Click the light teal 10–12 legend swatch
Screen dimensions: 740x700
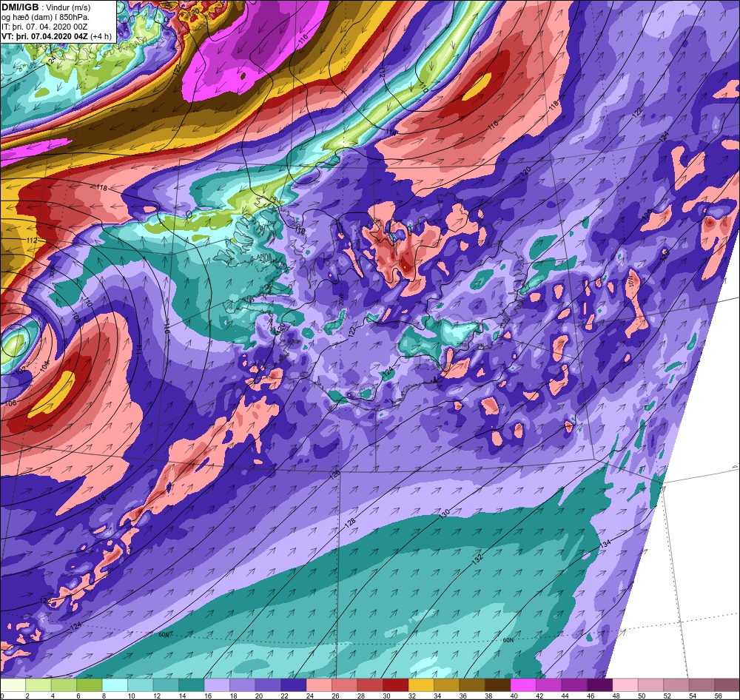(x=141, y=684)
